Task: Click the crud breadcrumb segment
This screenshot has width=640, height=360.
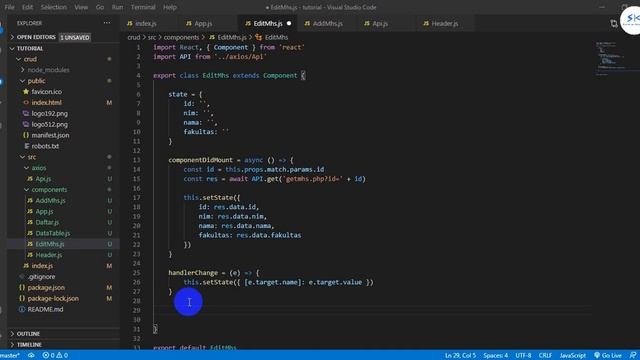Action: (133, 37)
